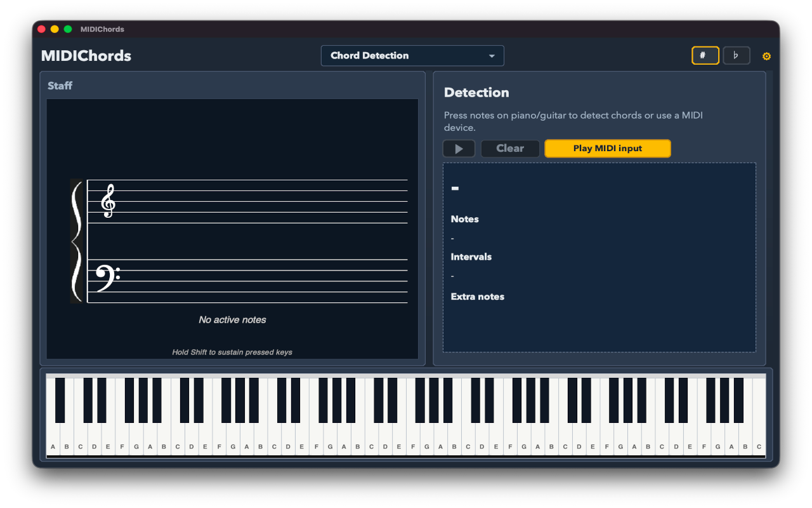Open the settings gear icon
The image size is (812, 508).
pyautogui.click(x=766, y=56)
